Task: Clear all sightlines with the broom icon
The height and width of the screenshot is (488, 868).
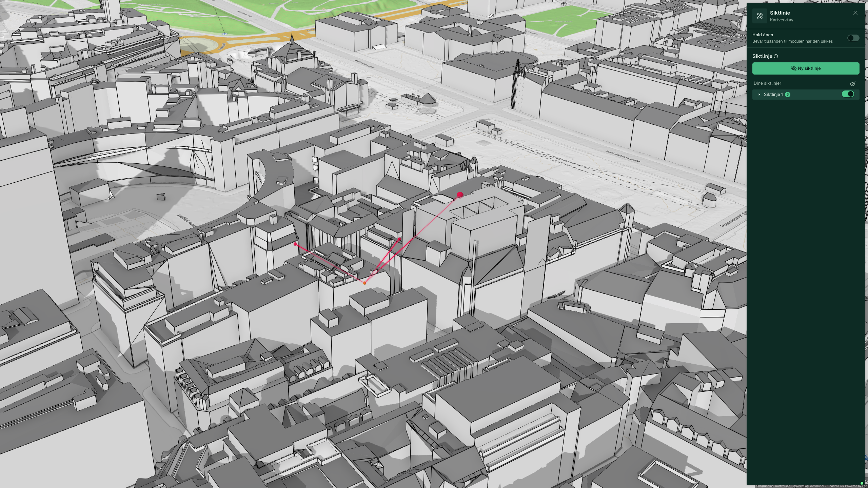Action: (x=852, y=83)
